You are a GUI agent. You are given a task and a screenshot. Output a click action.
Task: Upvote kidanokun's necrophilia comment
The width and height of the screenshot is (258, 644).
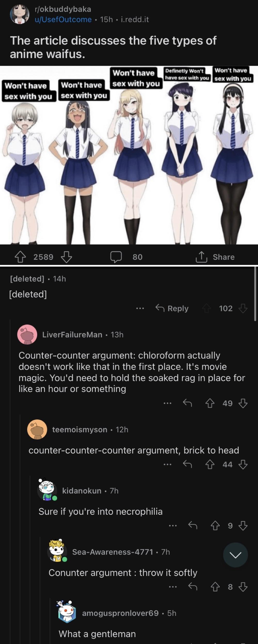(215, 526)
